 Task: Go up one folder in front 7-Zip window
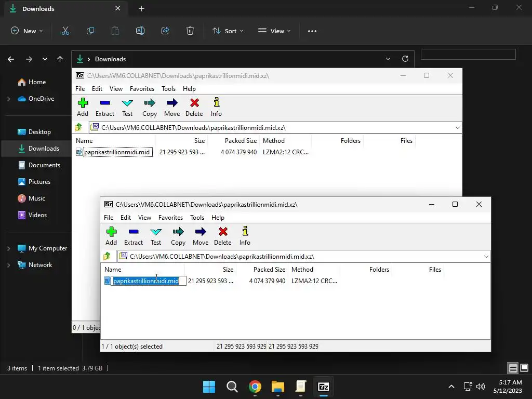pyautogui.click(x=107, y=256)
